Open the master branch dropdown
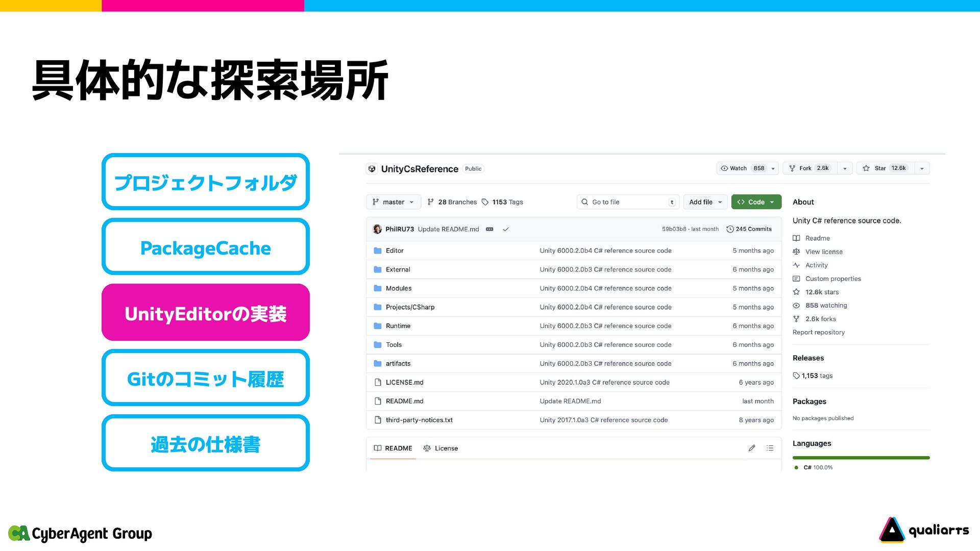980x551 pixels. [393, 202]
